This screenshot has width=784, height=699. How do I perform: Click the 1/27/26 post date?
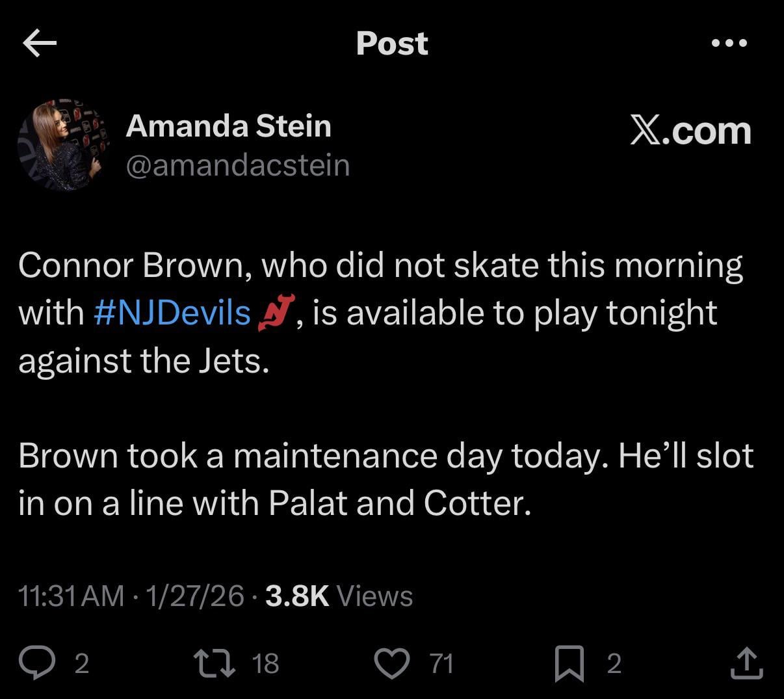195,596
